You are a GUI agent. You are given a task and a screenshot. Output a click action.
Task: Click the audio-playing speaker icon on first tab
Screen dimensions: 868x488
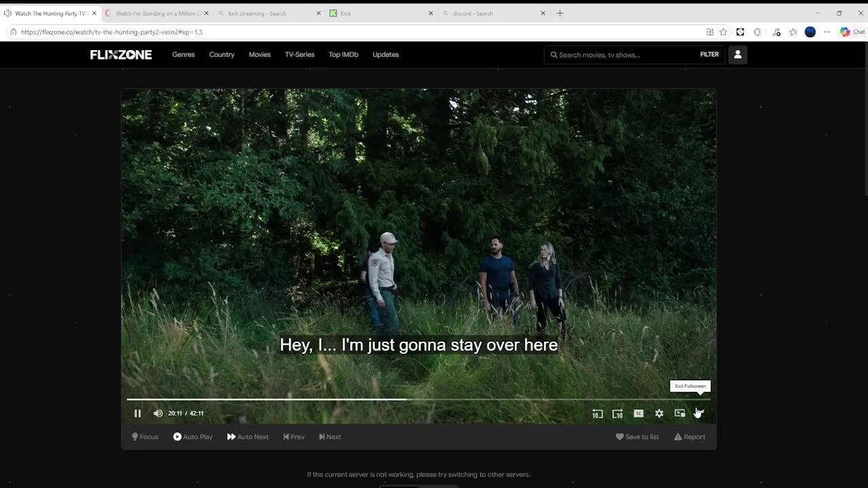(7, 13)
